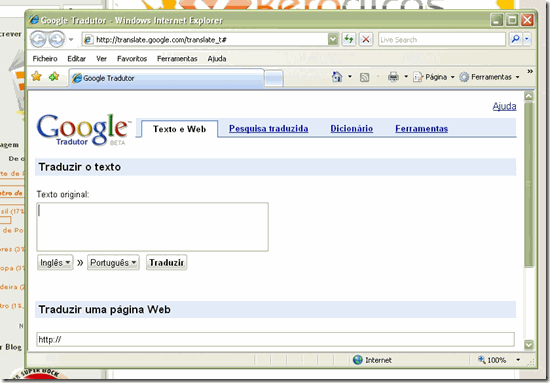This screenshot has height=383, width=550.
Task: Open the Ferramentas link on the page
Action: click(422, 129)
